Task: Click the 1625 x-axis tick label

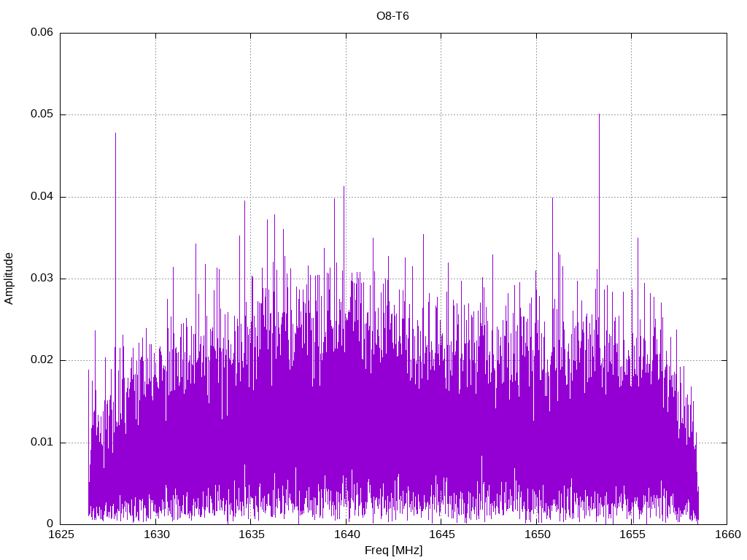Action: tap(61, 534)
